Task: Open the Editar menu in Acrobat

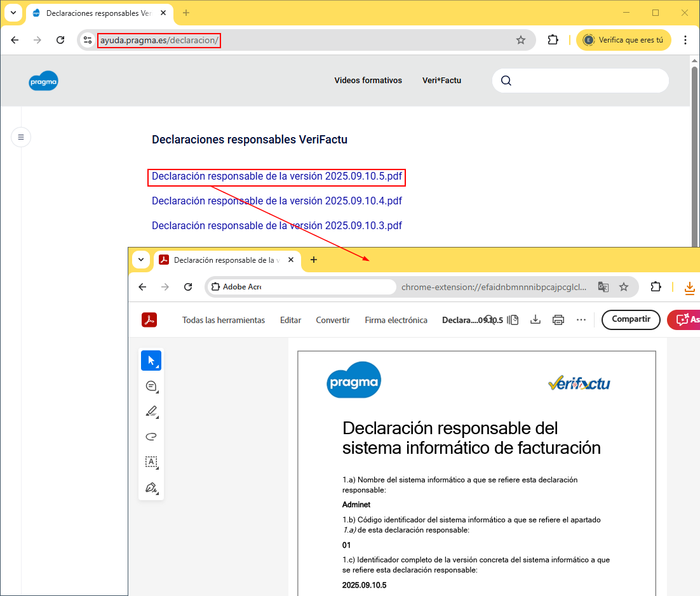Action: point(291,321)
